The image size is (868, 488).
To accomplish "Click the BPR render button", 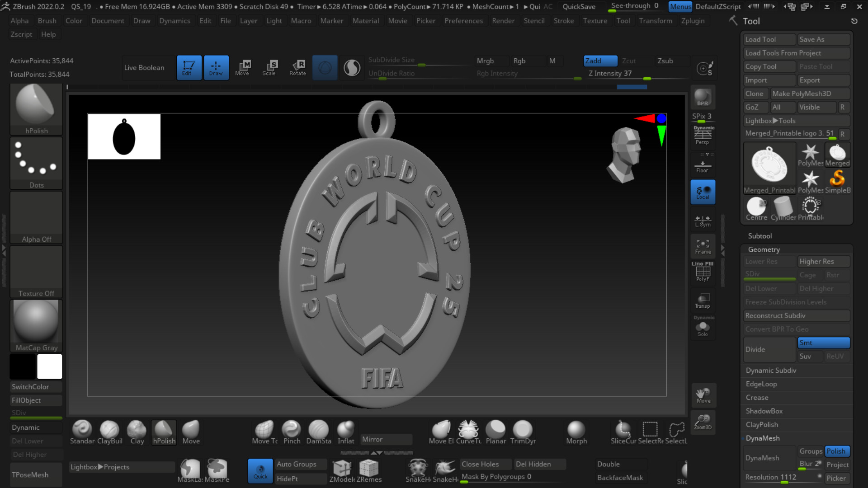I will click(x=703, y=97).
